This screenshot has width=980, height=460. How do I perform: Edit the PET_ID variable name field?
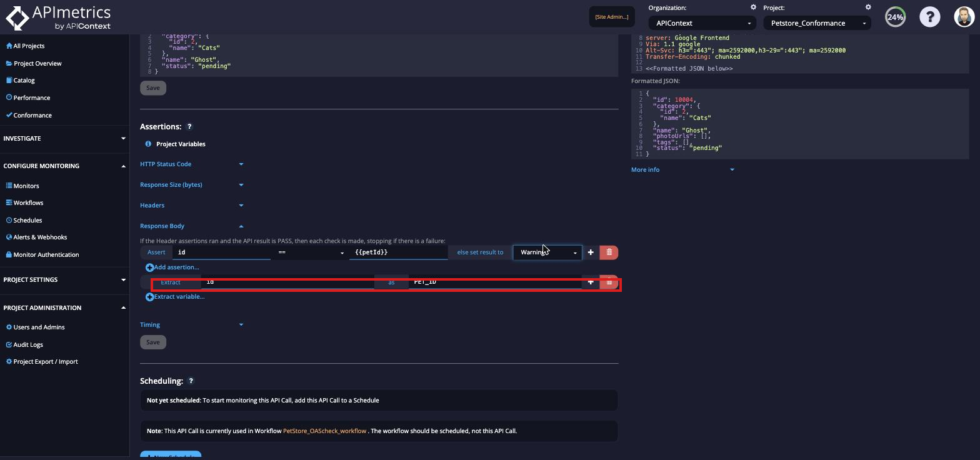coord(495,282)
